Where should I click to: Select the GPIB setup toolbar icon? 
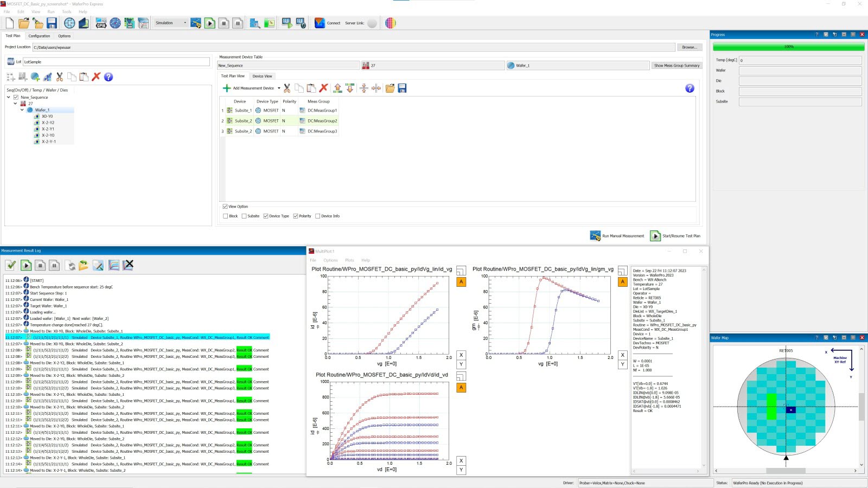101,23
